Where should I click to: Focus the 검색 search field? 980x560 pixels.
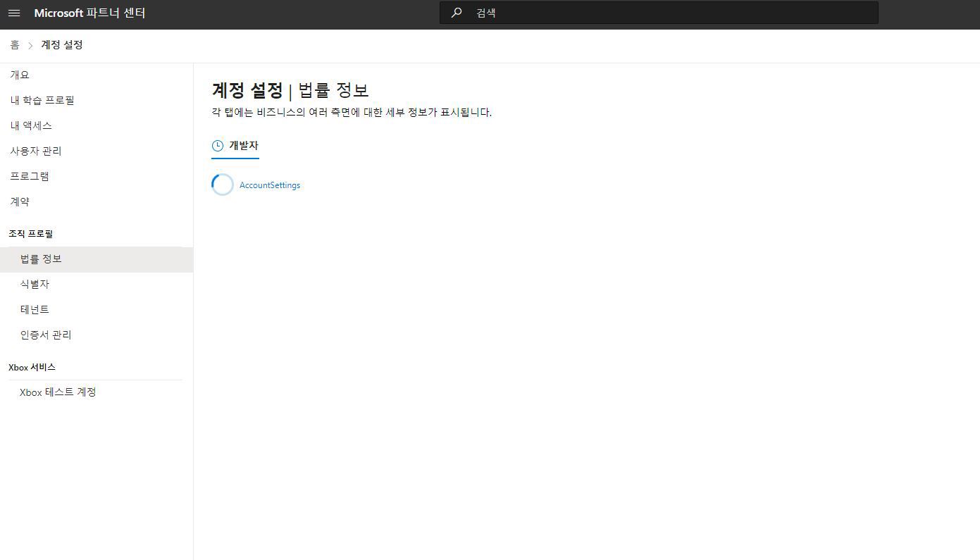[659, 13]
